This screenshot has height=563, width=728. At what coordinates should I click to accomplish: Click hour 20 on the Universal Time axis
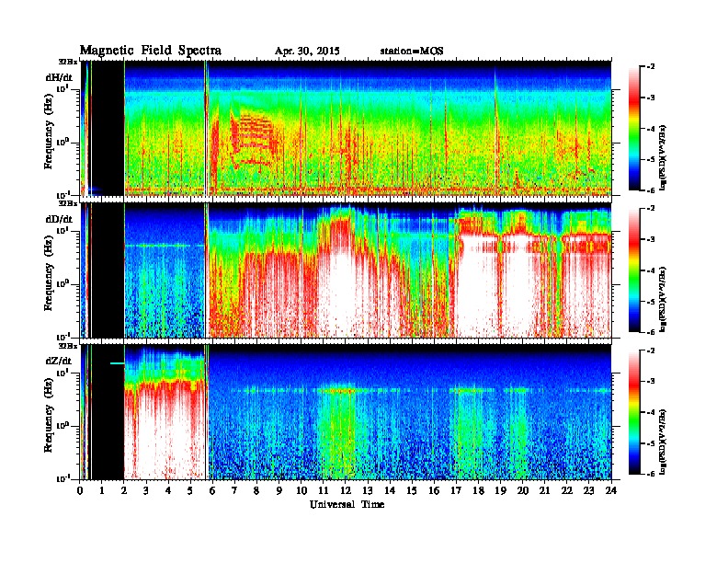point(523,491)
